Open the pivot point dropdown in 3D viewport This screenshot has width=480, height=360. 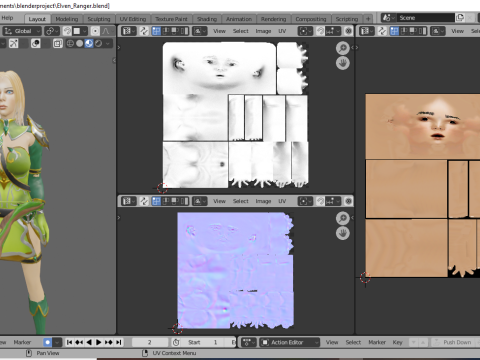coord(52,31)
